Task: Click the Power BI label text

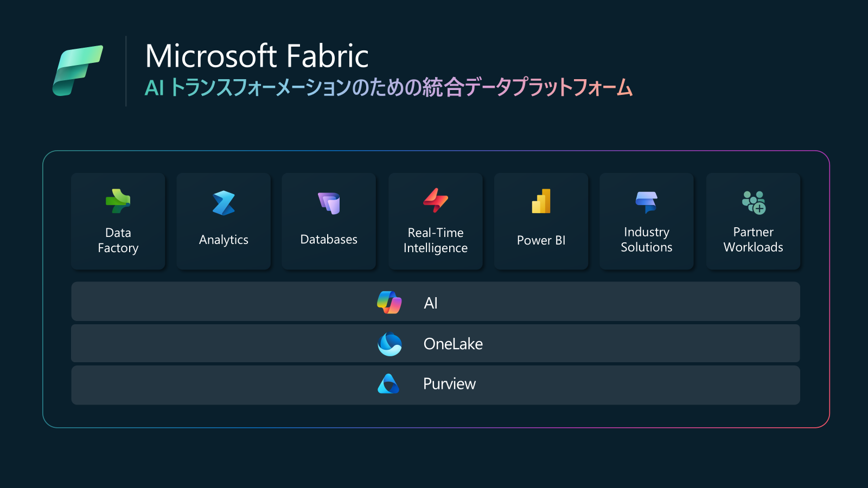Action: click(541, 240)
